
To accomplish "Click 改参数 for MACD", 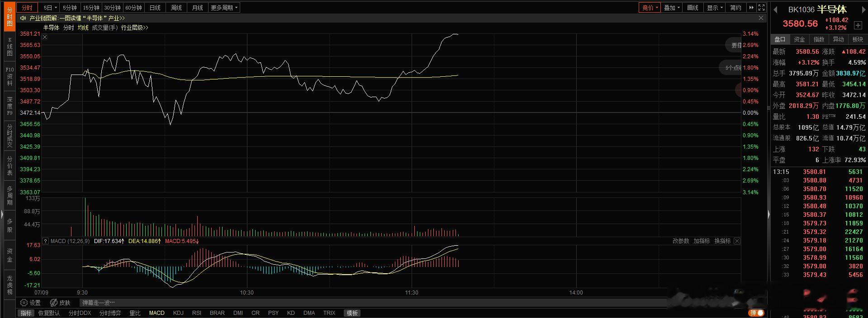I will 681,241.
